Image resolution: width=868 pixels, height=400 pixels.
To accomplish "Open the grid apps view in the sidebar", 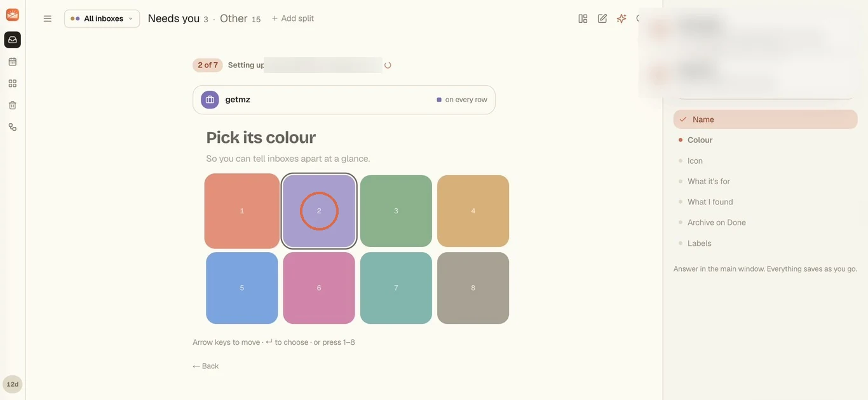I will (12, 83).
